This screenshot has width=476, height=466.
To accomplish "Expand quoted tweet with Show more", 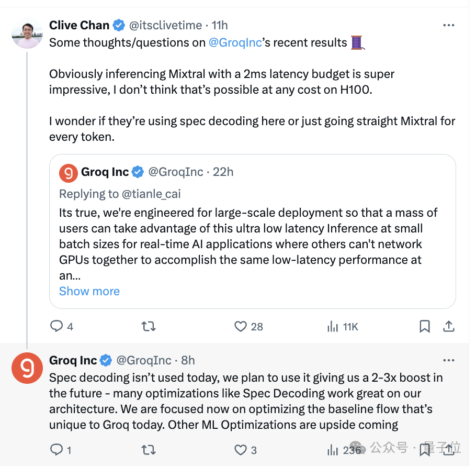I will 89,291.
